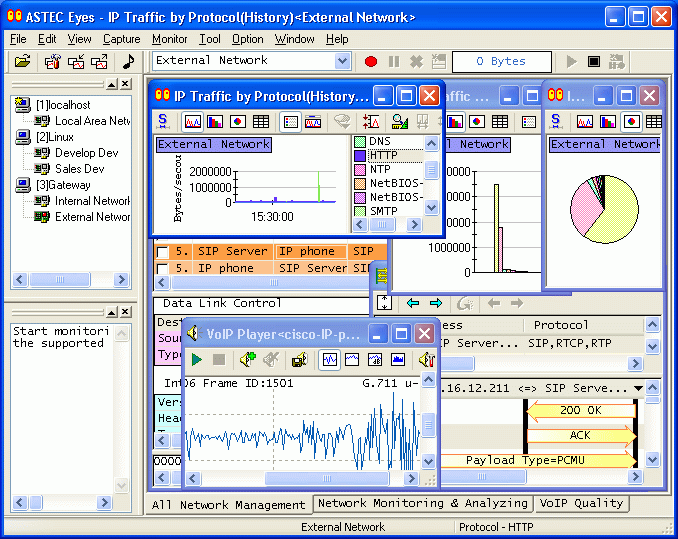Show table view in IP Traffic window
The width and height of the screenshot is (678, 539).
click(261, 122)
